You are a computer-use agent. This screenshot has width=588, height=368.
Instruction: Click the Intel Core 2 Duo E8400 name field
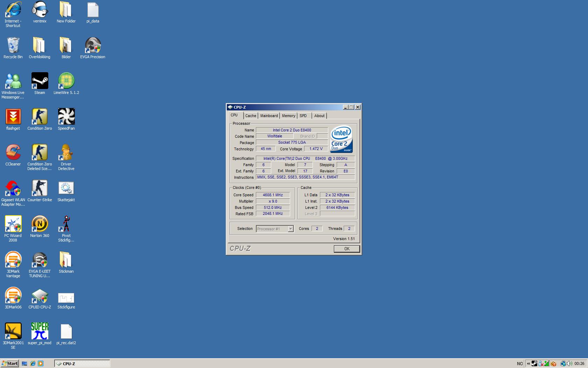tap(292, 130)
